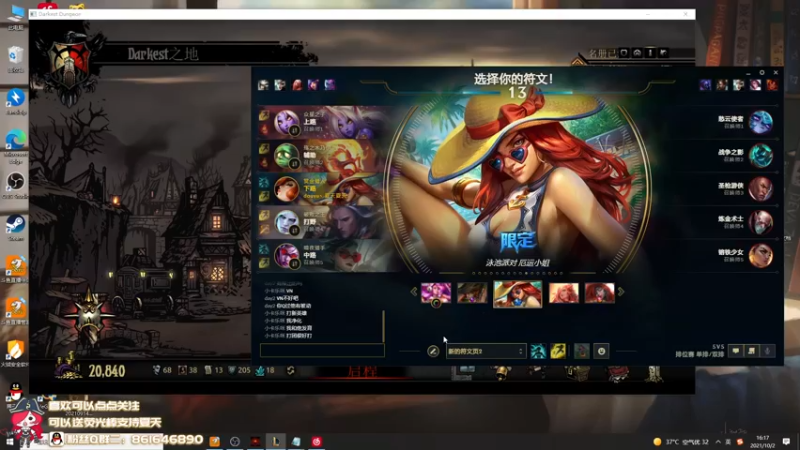Click jungle teammate's champion portrait
This screenshot has width=800, height=450.
click(x=286, y=222)
